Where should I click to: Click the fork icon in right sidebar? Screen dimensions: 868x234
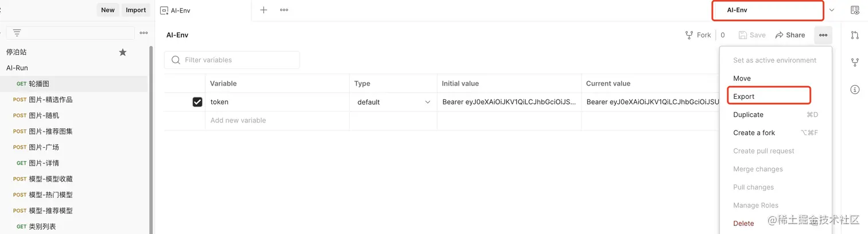click(x=855, y=62)
